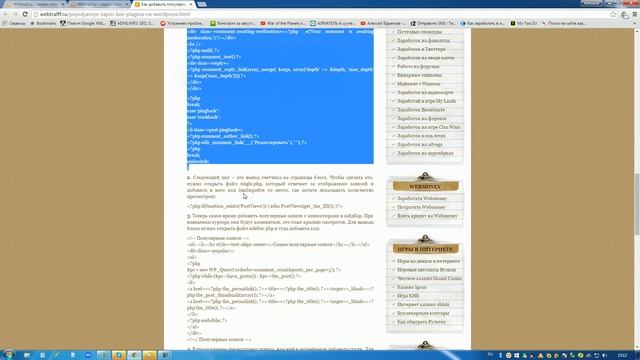The image size is (640, 360).
Task: Reload the page with the refresh icon
Action: tap(25, 14)
